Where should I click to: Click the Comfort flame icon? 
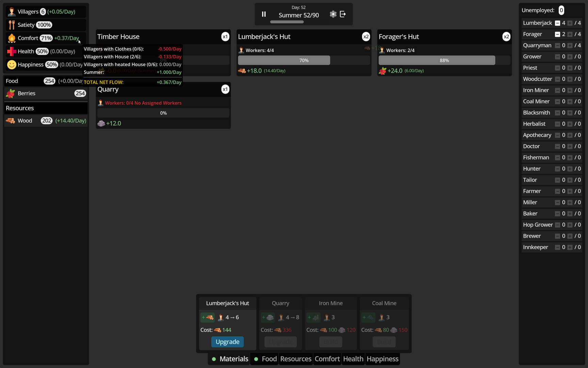[x=12, y=38]
